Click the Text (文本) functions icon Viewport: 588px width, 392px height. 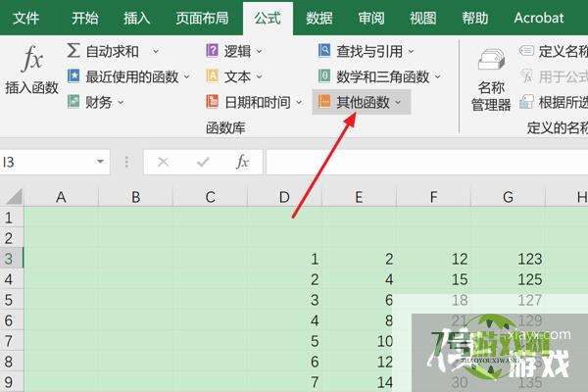213,76
